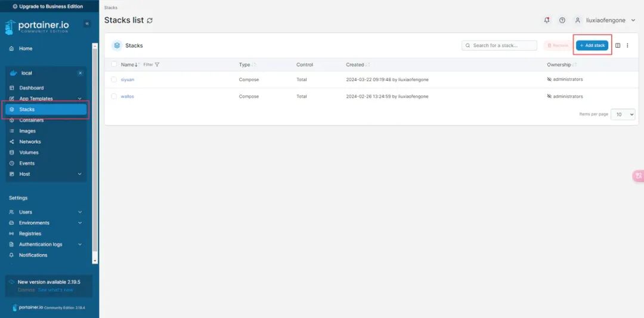Open Volumes in the sidebar
Image resolution: width=644 pixels, height=318 pixels.
pos(29,152)
